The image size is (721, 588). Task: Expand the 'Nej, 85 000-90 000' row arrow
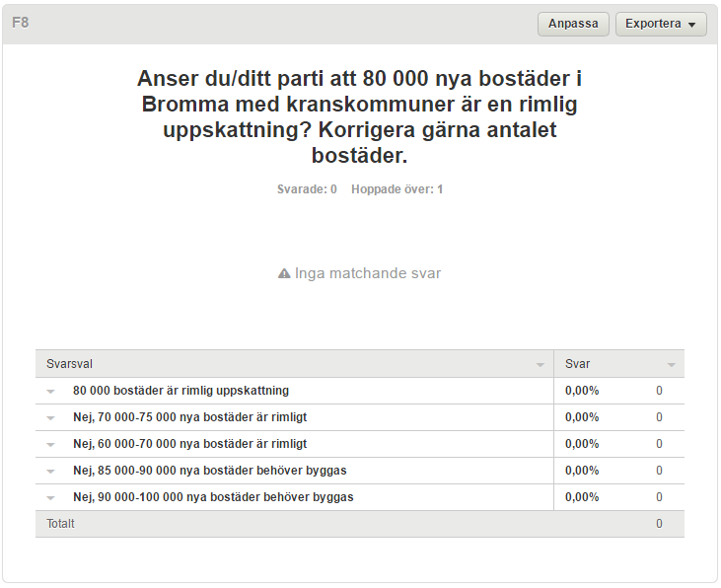click(50, 472)
